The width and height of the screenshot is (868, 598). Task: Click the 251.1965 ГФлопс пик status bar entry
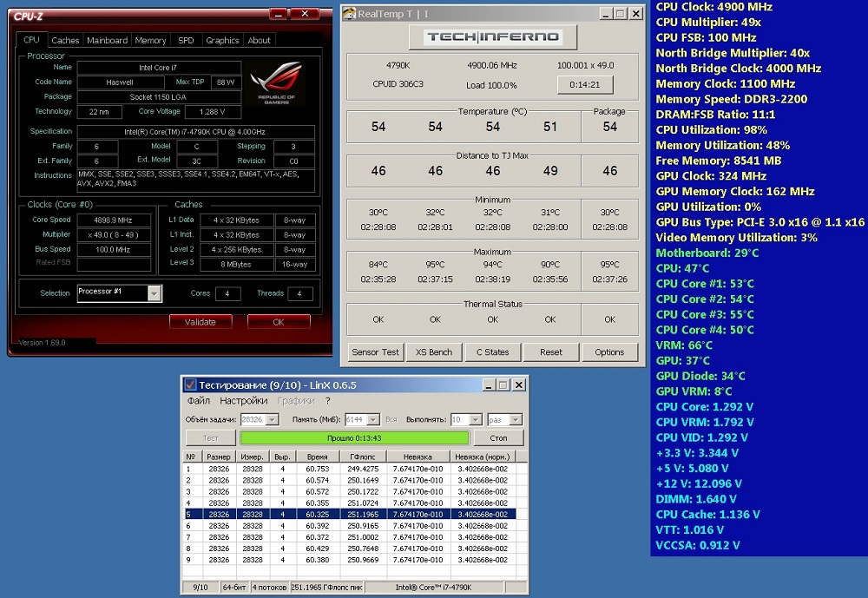326,588
